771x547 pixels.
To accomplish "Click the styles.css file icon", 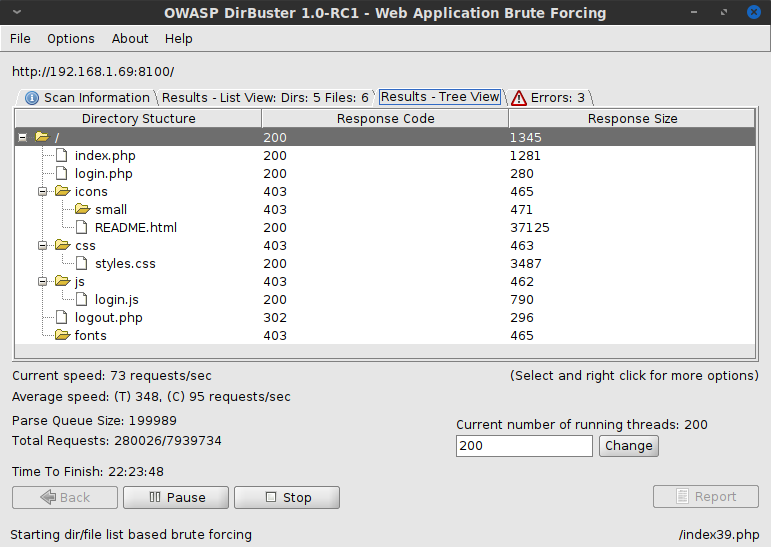I will pyautogui.click(x=82, y=264).
